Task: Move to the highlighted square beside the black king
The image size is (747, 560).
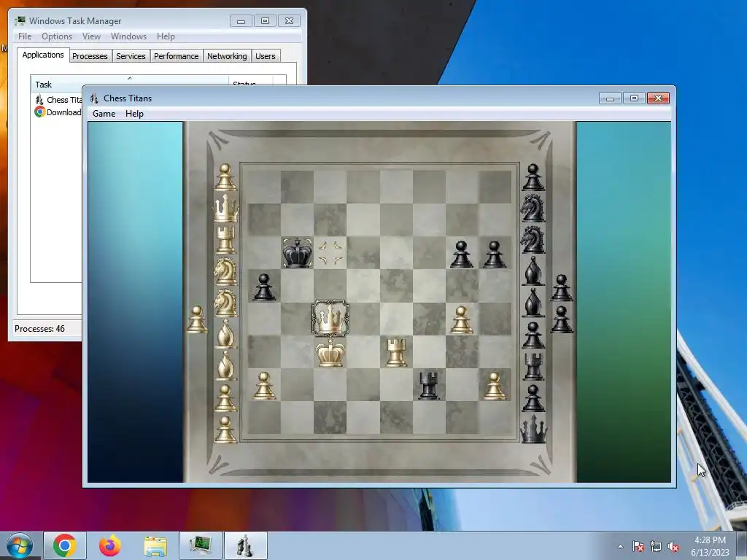Action: click(x=330, y=253)
